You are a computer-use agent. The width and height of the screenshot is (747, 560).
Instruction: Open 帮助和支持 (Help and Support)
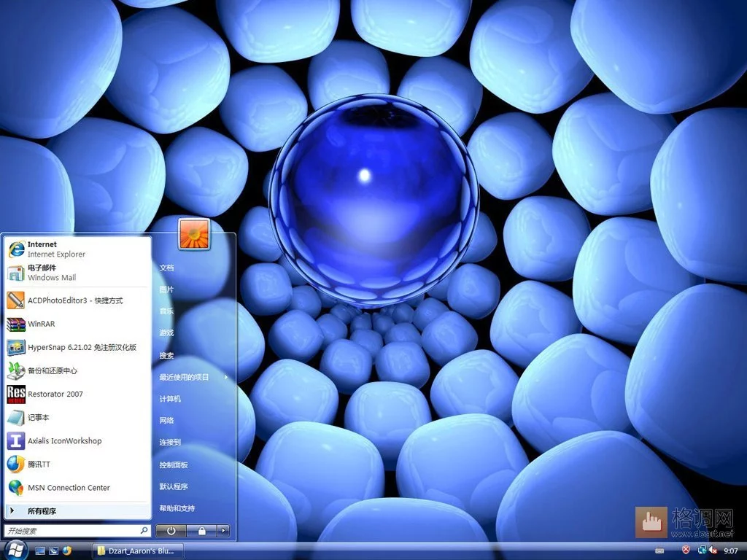click(x=177, y=508)
